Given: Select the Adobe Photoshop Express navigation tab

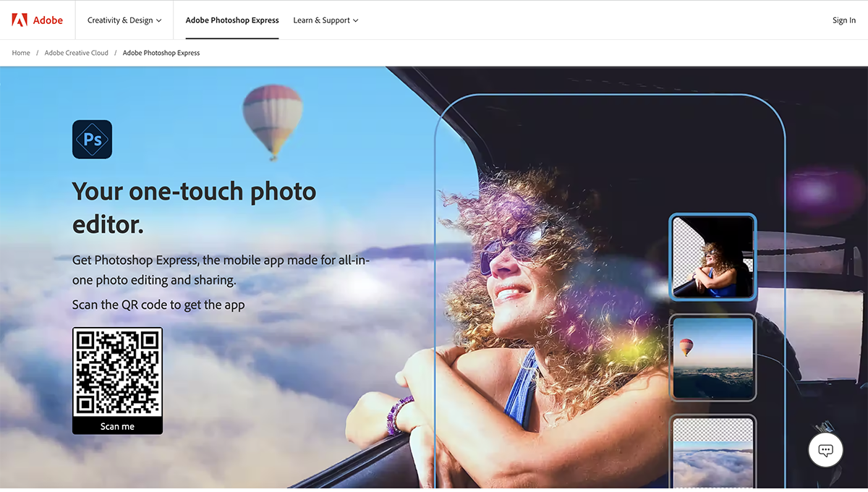Looking at the screenshot, I should coord(232,20).
